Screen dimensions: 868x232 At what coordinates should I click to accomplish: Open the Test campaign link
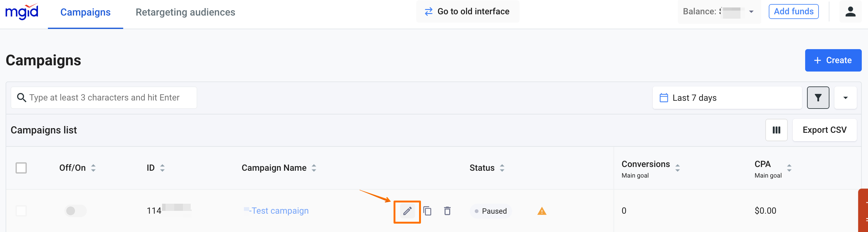click(280, 211)
